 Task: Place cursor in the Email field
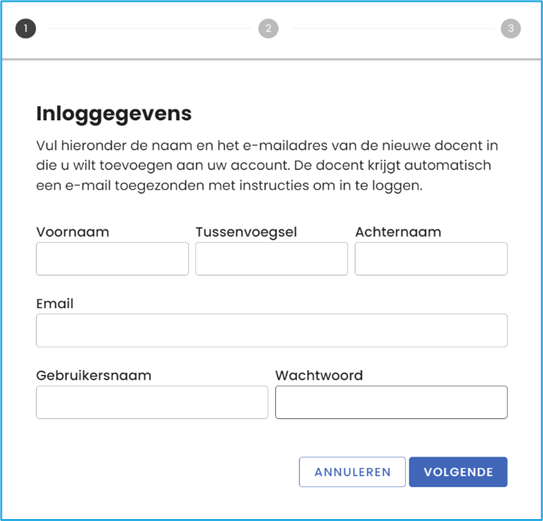pyautogui.click(x=272, y=330)
